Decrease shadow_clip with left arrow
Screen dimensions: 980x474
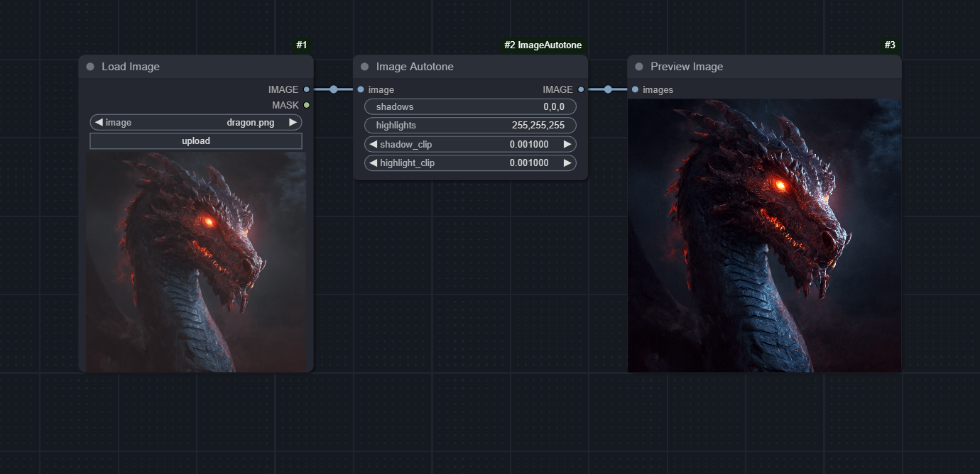click(374, 144)
